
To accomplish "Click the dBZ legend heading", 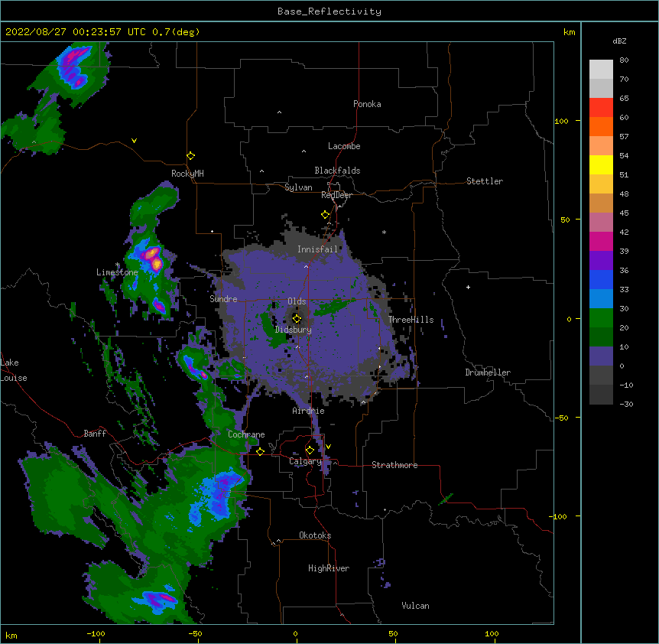I will coord(619,41).
